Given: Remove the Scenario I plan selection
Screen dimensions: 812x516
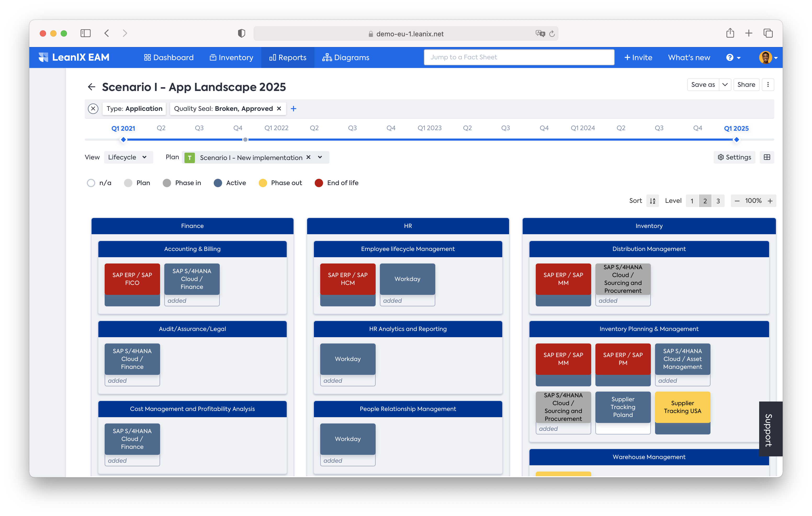Looking at the screenshot, I should [308, 157].
